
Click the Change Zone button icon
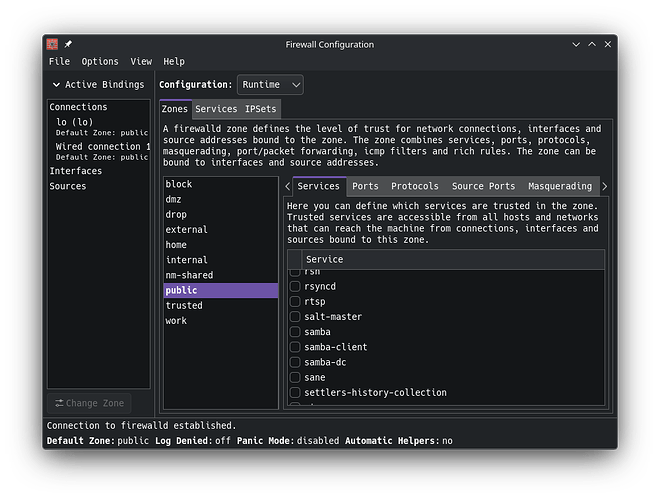(x=59, y=403)
